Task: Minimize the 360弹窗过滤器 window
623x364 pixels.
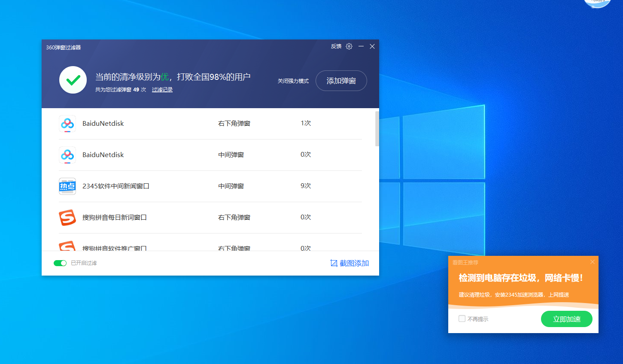Action: click(x=361, y=46)
